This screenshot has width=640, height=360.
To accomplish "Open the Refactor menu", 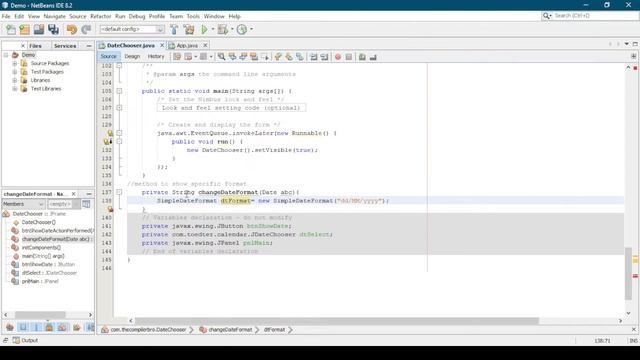I will 100,16.
